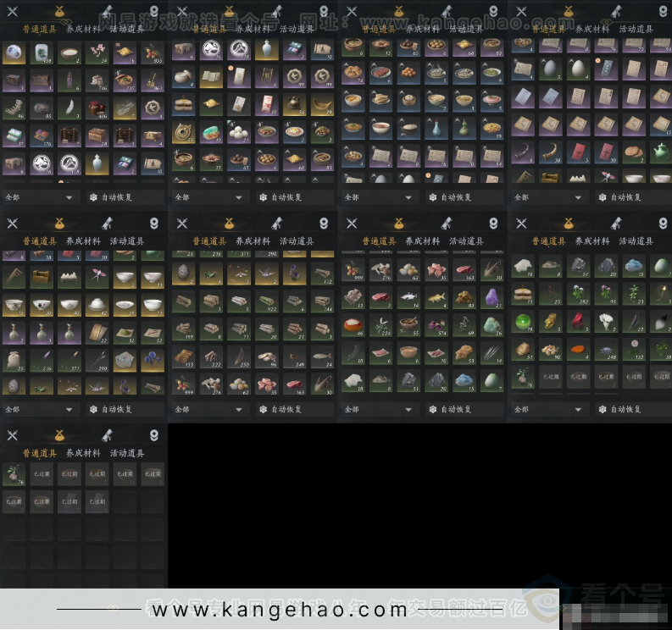Viewport: 672px width, 630px height.
Task: Click pink blossom branch item with count 24
Action: tap(97, 53)
